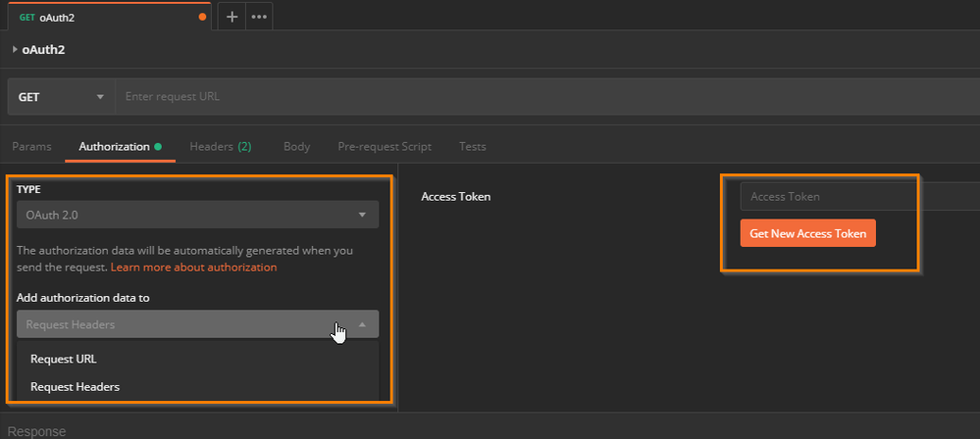This screenshot has width=980, height=439.
Task: Open the Headers (2) tab
Action: 221,146
